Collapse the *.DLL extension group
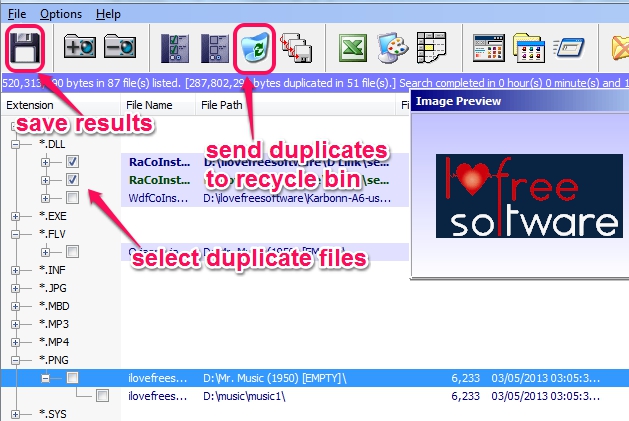 coord(15,144)
